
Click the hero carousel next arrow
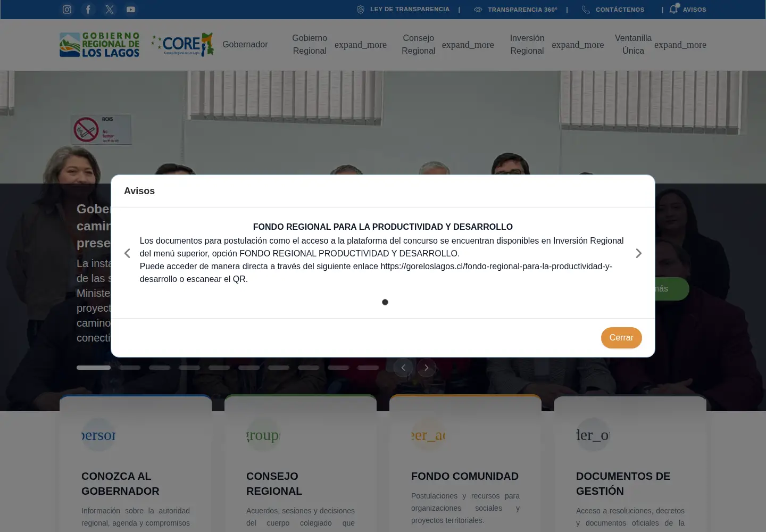(x=427, y=368)
